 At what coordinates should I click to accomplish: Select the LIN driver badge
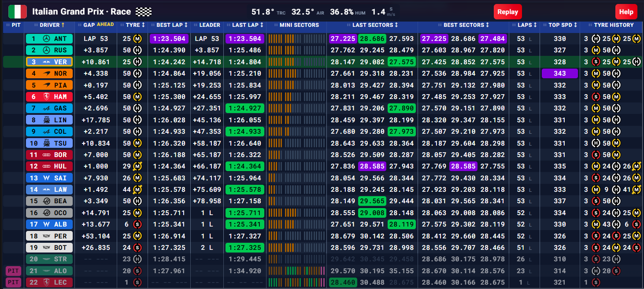49,120
